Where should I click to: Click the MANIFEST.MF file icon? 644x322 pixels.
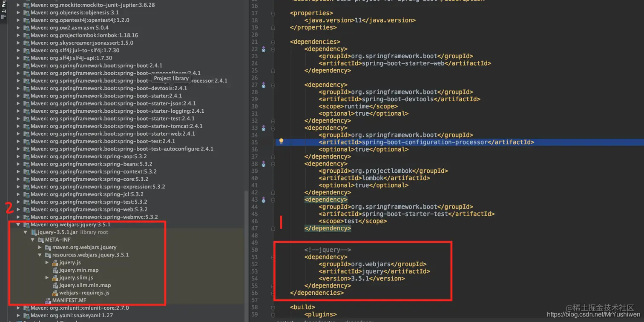click(48, 300)
